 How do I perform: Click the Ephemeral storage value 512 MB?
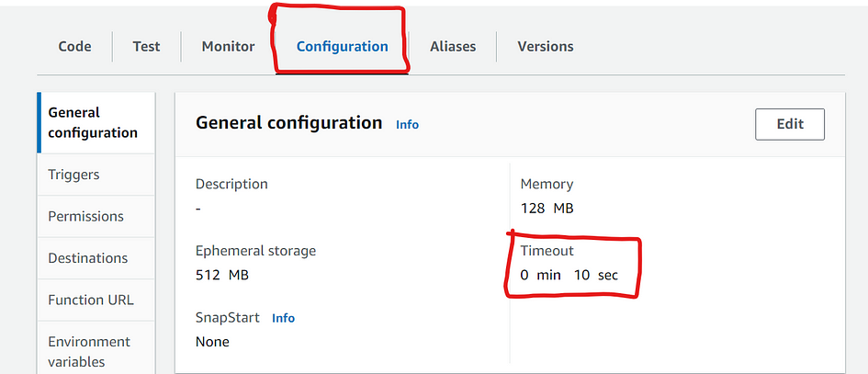(x=222, y=275)
